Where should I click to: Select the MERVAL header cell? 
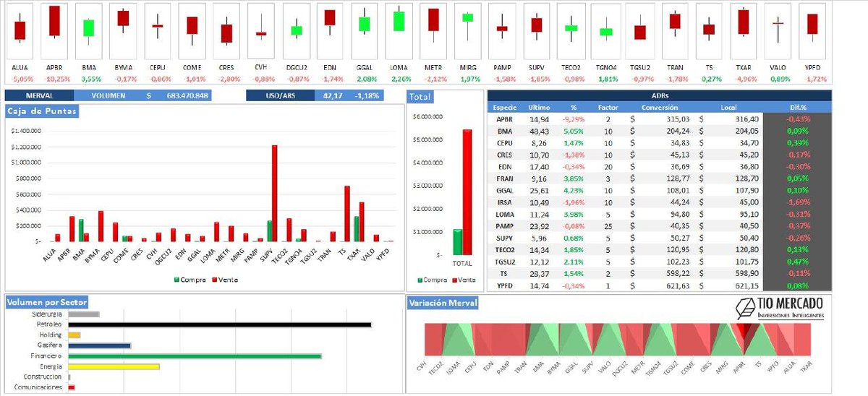pos(39,95)
